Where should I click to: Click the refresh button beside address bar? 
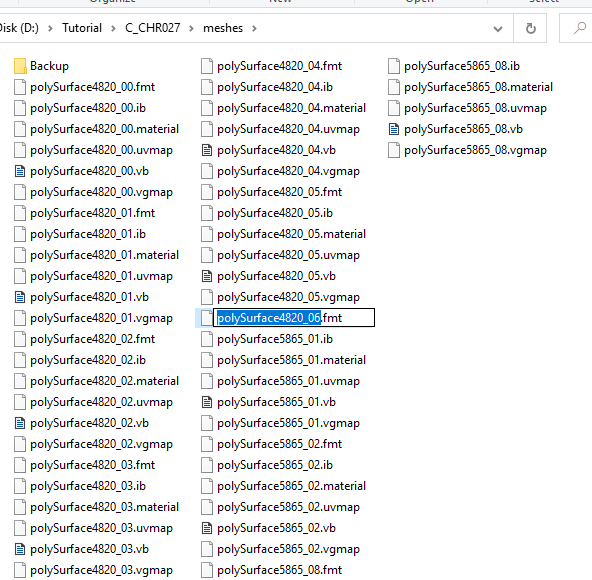tap(530, 28)
